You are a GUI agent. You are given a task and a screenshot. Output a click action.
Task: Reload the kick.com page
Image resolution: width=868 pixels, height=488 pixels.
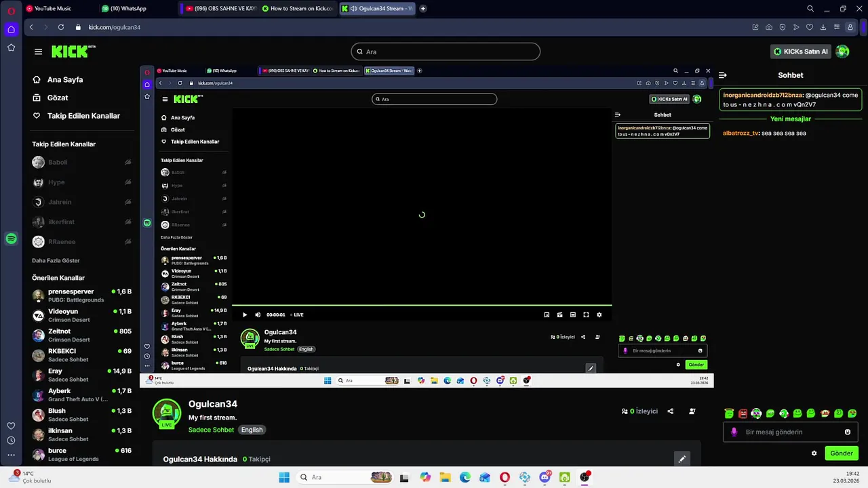pyautogui.click(x=61, y=27)
